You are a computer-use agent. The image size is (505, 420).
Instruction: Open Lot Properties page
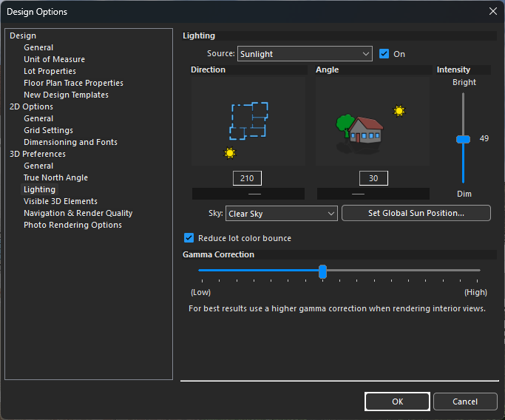click(50, 71)
